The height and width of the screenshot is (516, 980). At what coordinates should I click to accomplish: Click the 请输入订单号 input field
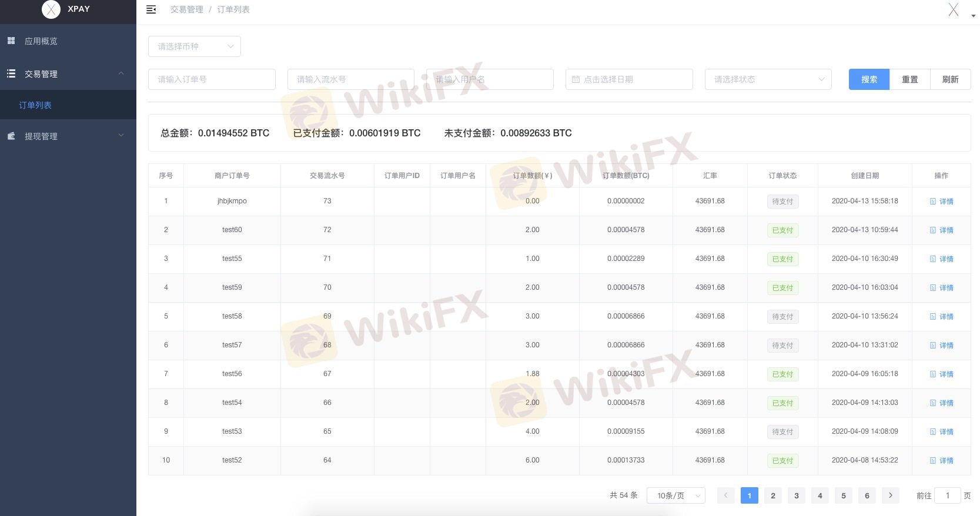tap(212, 79)
